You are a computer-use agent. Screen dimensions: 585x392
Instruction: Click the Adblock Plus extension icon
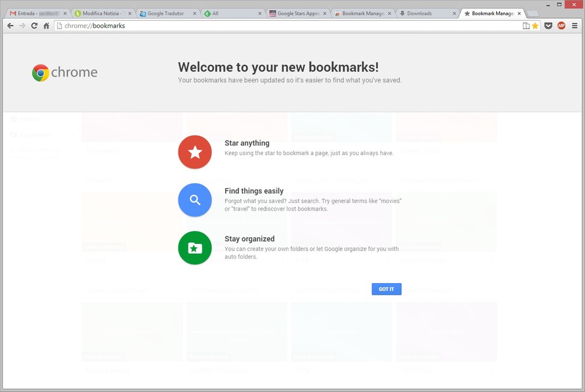coord(562,26)
